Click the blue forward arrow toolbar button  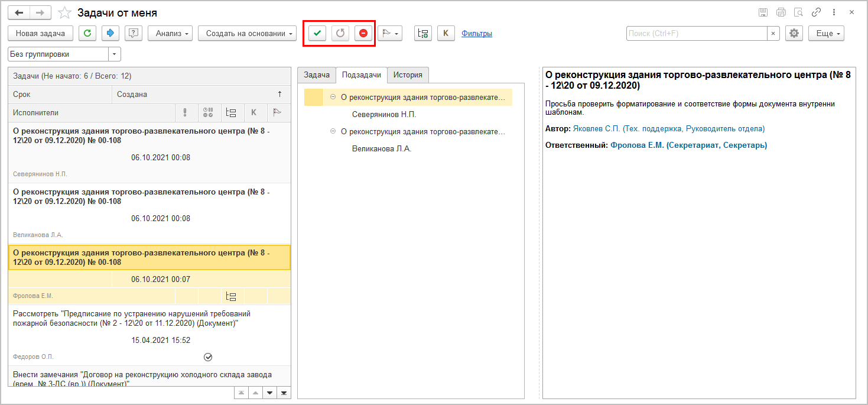tap(110, 34)
